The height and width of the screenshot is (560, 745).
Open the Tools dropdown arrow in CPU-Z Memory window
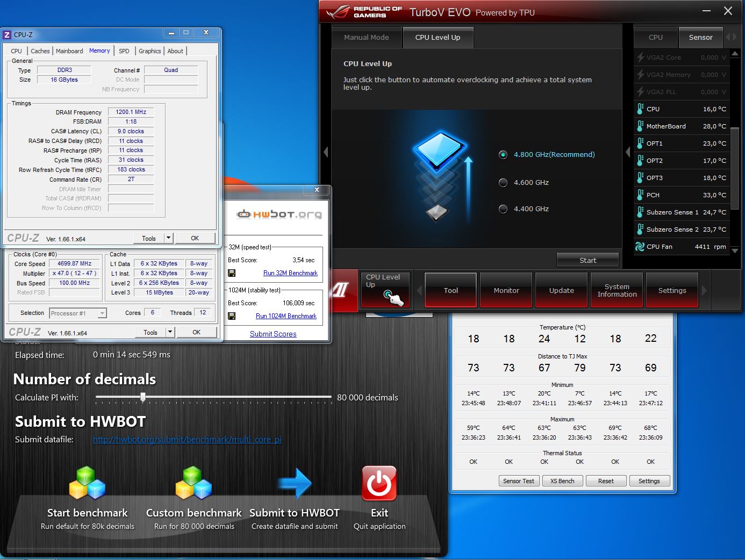coord(168,238)
